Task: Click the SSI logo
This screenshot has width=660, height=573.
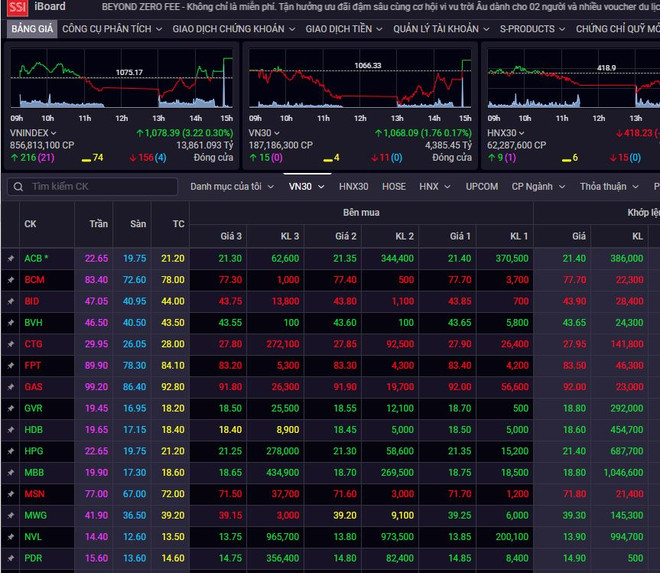Action: click(16, 7)
